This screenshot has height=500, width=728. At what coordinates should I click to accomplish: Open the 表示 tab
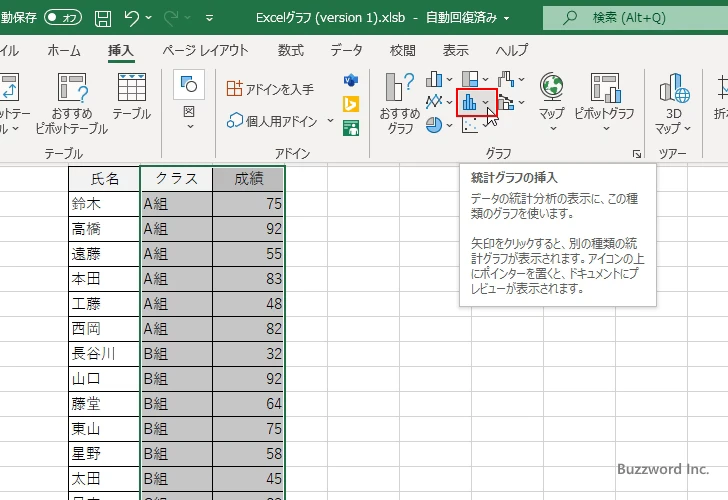coord(455,50)
